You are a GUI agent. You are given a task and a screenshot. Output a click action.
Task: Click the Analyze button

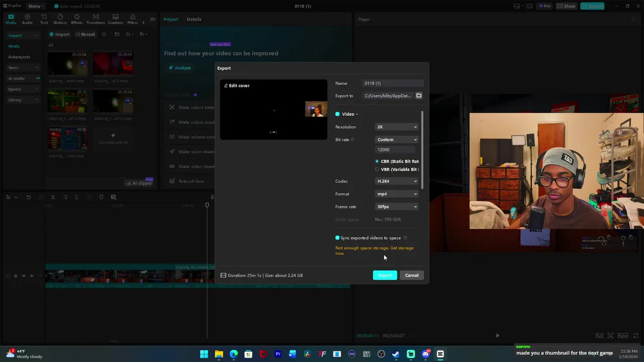(x=180, y=68)
